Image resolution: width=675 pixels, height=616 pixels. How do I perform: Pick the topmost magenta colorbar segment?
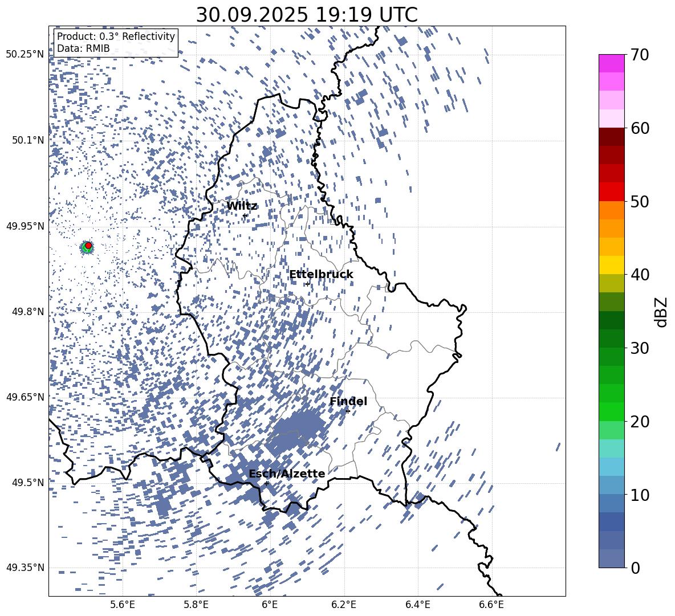tap(612, 63)
